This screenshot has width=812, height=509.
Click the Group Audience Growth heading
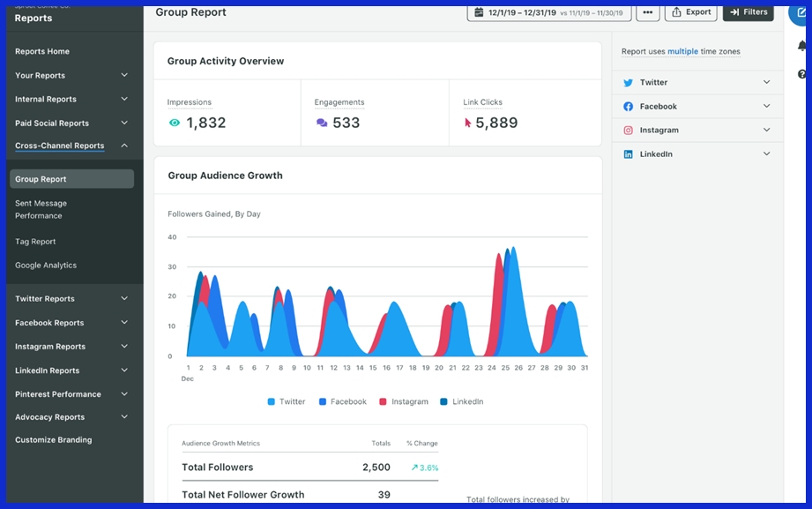click(226, 176)
